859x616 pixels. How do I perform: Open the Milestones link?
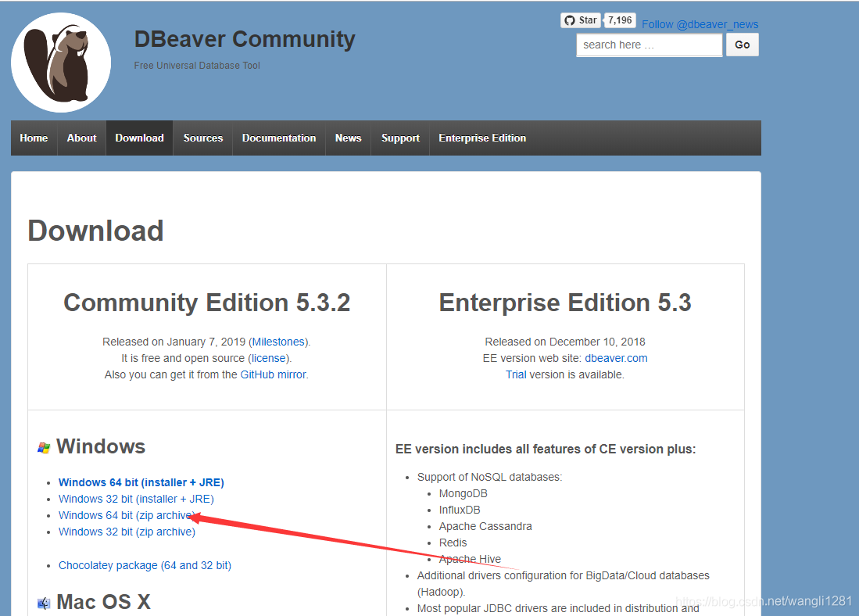click(x=278, y=342)
